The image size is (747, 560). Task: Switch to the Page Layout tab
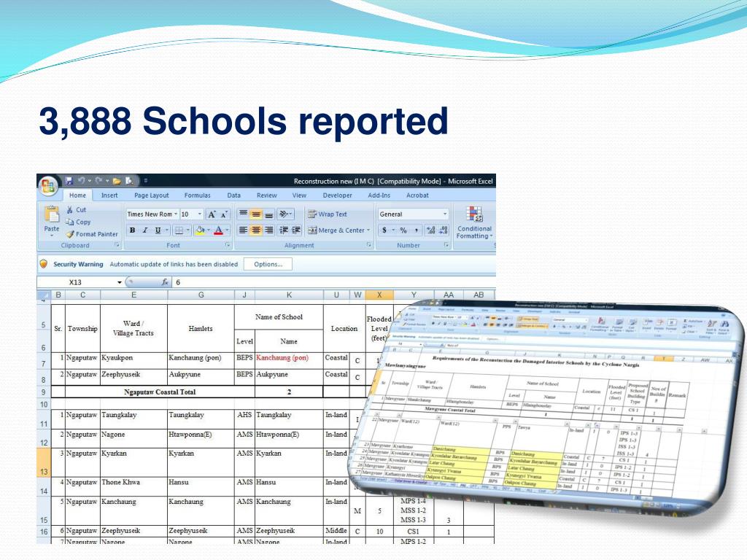152,195
